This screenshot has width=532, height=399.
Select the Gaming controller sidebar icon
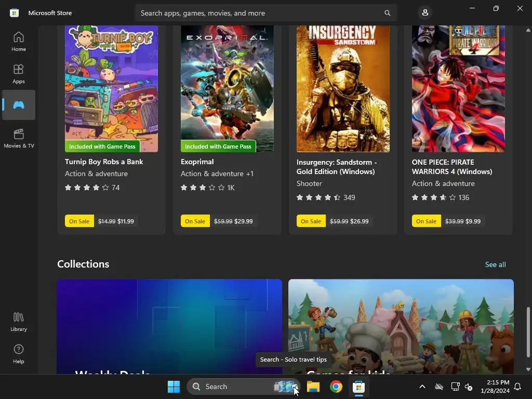(19, 105)
